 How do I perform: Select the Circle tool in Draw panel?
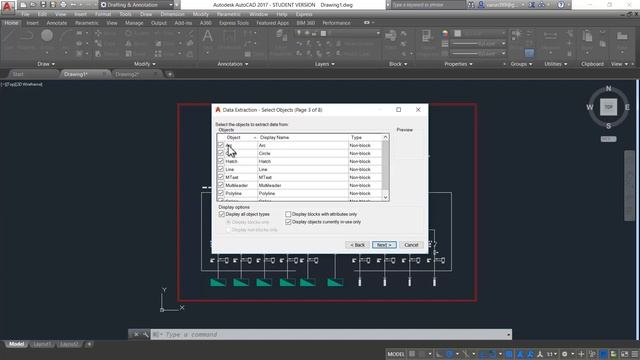click(x=47, y=36)
